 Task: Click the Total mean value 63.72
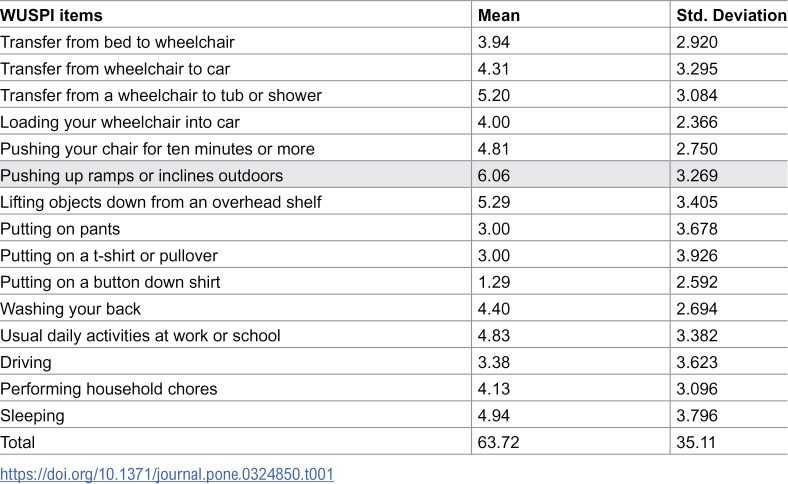498,442
